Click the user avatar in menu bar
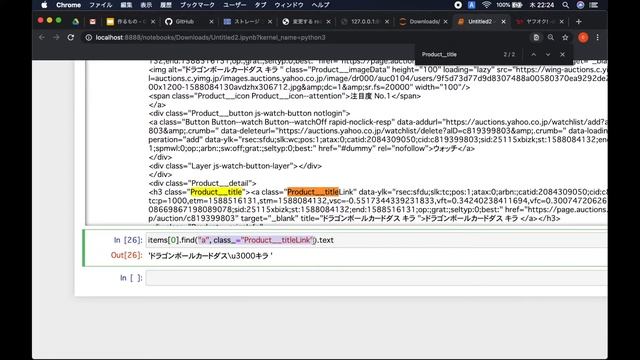 [x=580, y=5]
